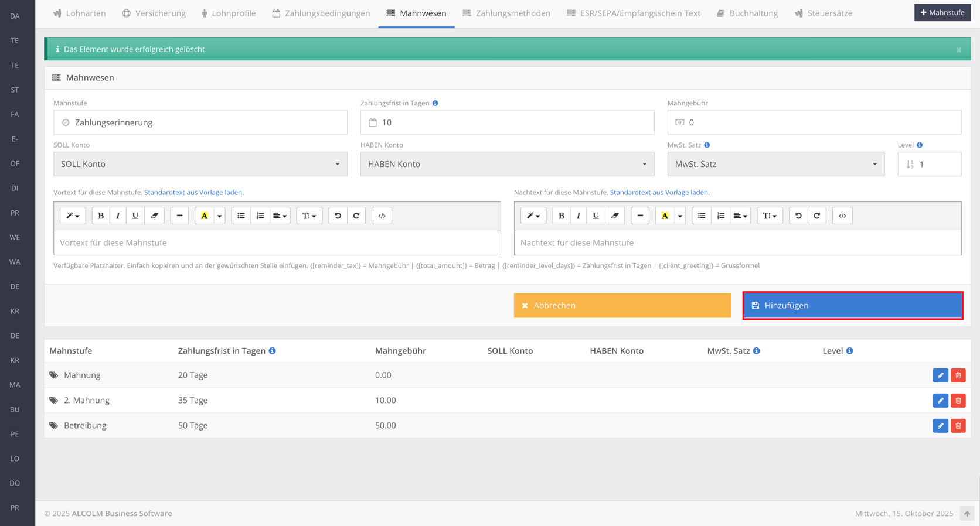This screenshot has height=526, width=980.
Task: Open the Buchhaltung tab
Action: 747,13
